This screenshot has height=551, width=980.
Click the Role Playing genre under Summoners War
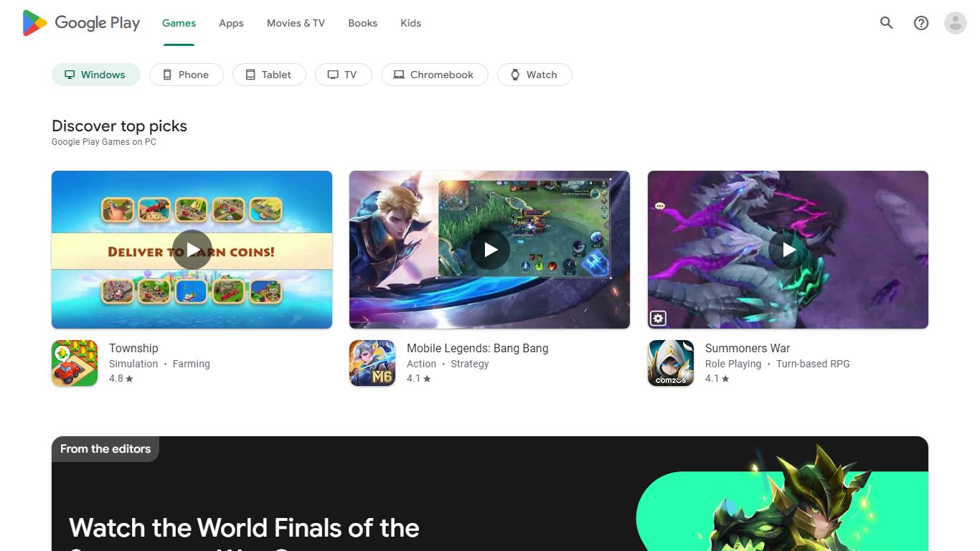click(733, 364)
